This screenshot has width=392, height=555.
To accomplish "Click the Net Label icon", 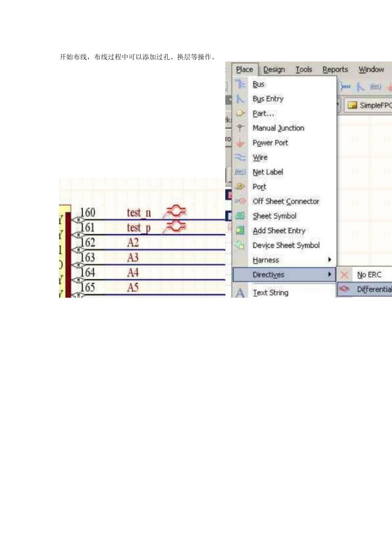I will 240,172.
